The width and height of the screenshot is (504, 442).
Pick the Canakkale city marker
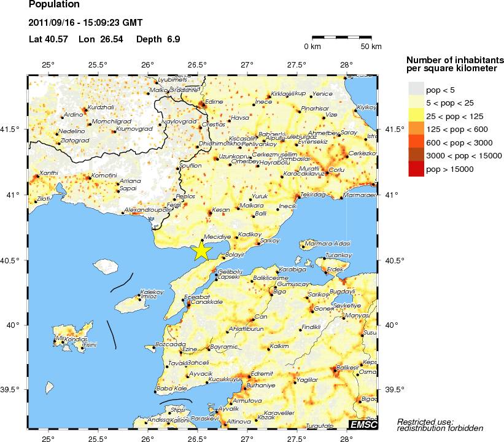tap(188, 304)
